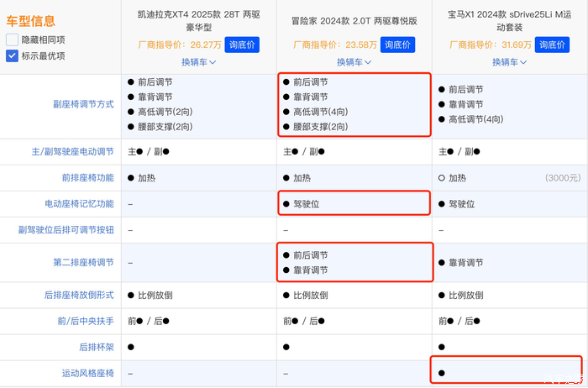Open the 宝马X1 2024款 sDrive25Li model title
Screen dimensions: 588x388
click(511, 22)
